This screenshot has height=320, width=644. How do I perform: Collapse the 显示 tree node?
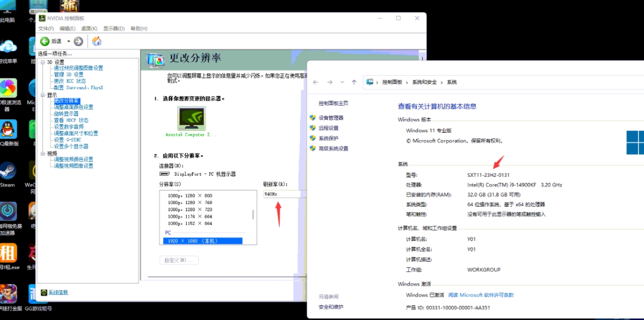pos(42,95)
